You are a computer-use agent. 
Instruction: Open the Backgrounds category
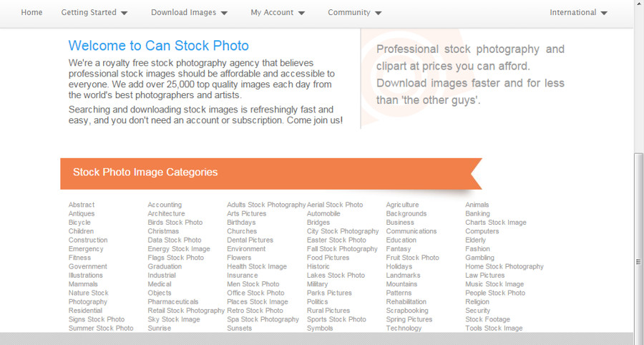[x=406, y=213]
